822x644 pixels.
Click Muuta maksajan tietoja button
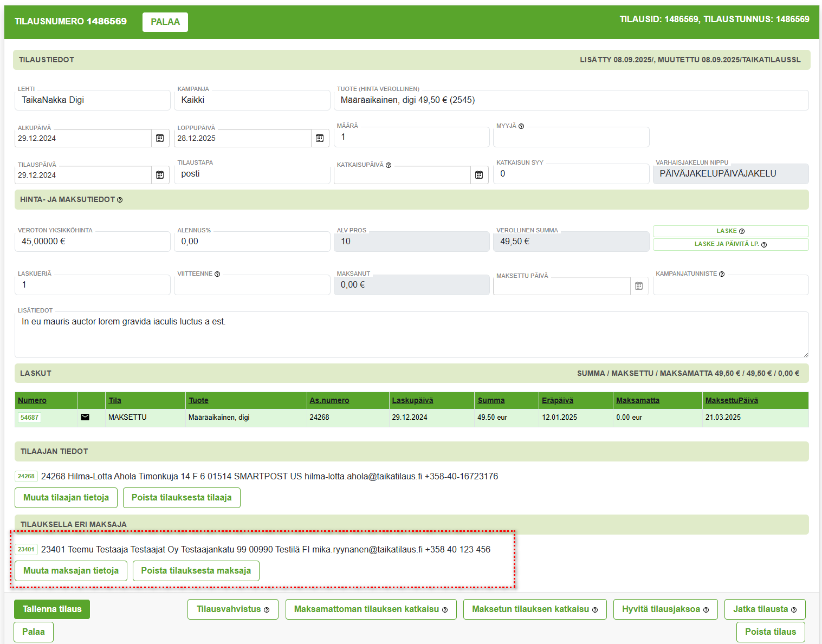click(x=71, y=571)
